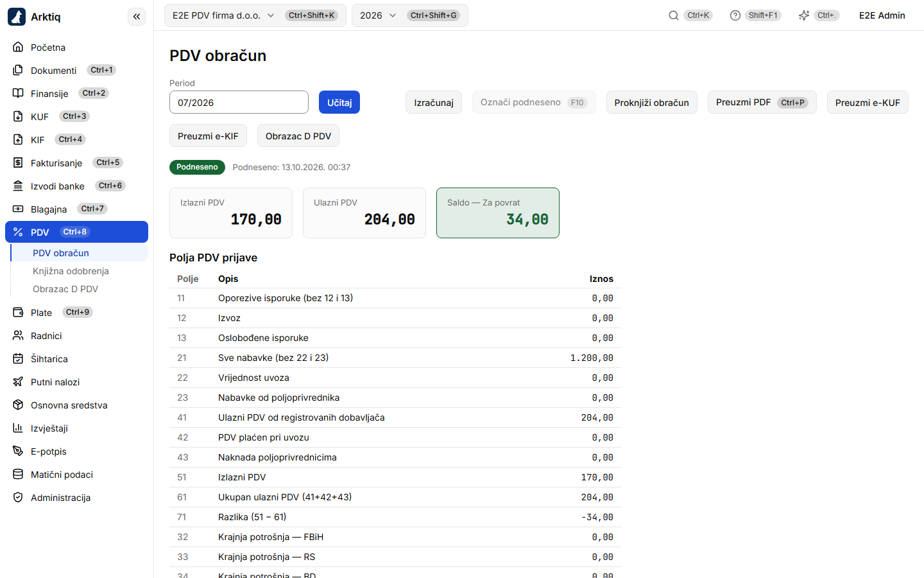Screen dimensions: 924x578
Task: Click the Preuzmi e-KIF button
Action: [208, 136]
